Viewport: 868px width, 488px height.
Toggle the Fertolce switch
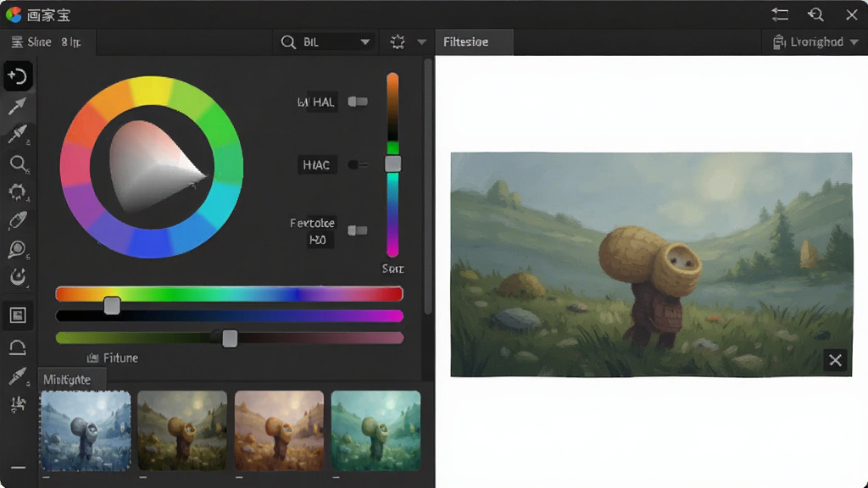pos(358,230)
